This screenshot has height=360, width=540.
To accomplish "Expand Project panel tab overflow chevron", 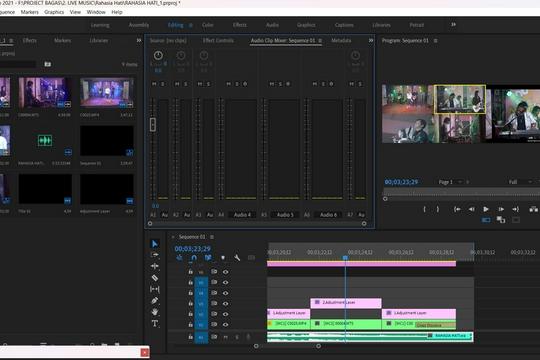I will click(139, 40).
